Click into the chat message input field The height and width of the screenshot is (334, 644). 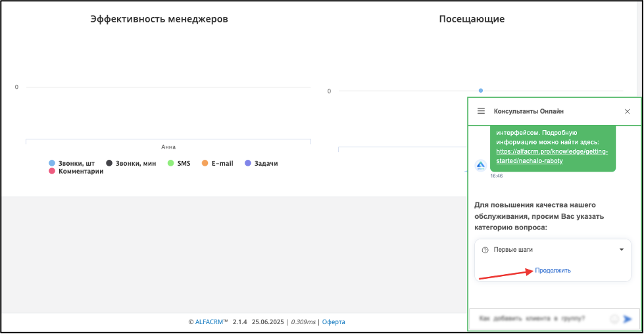(541, 319)
